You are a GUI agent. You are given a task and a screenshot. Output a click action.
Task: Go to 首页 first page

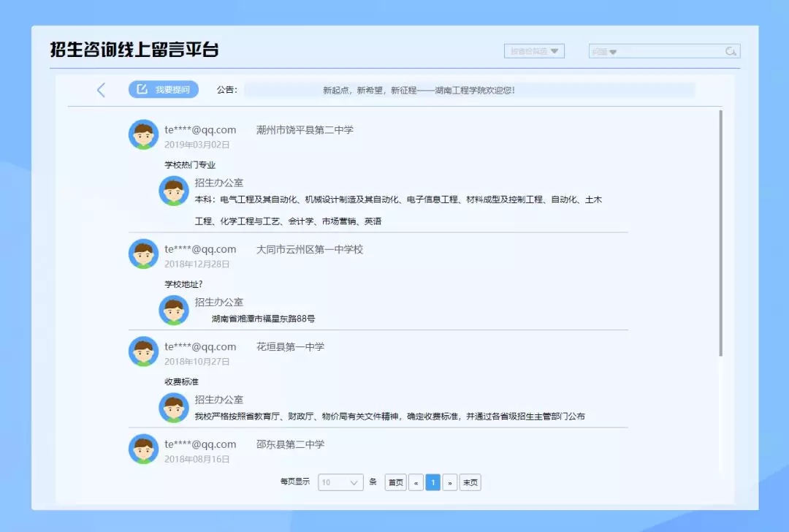click(x=395, y=482)
